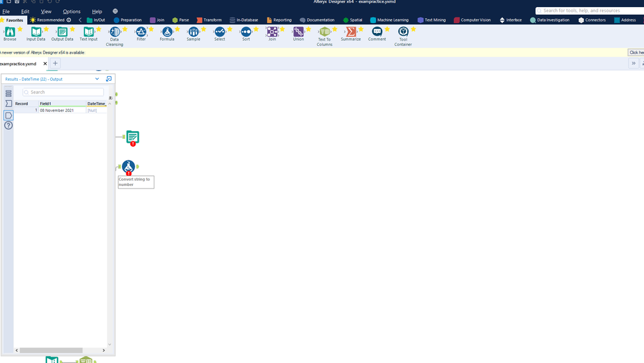Select the DateTime column header
Image resolution: width=644 pixels, height=363 pixels.
click(x=97, y=103)
